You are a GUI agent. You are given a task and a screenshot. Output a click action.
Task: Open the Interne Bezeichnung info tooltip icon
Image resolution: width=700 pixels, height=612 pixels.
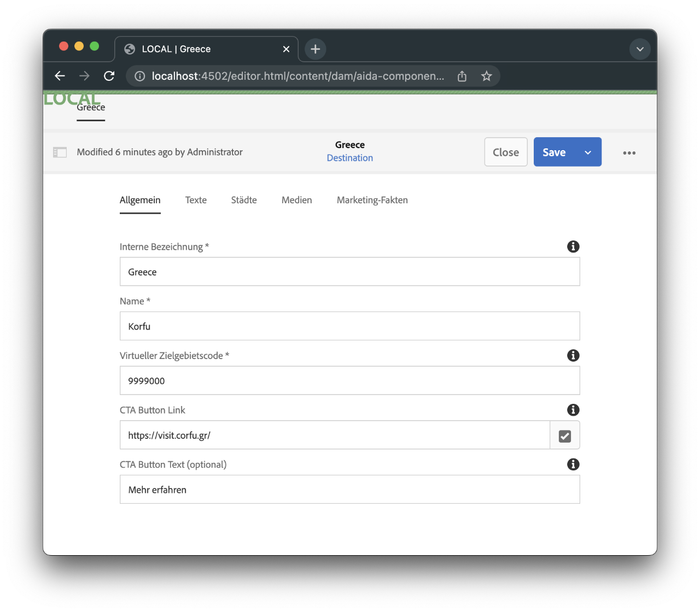[x=573, y=246]
